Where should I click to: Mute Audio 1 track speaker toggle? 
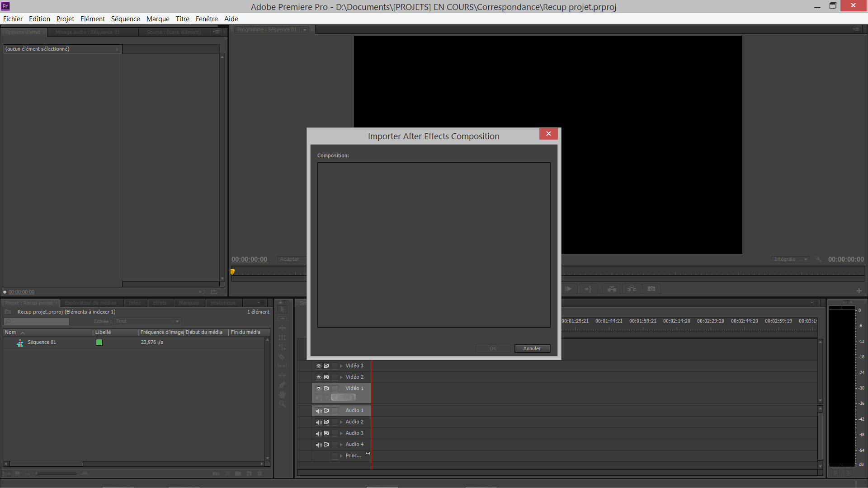(x=319, y=411)
